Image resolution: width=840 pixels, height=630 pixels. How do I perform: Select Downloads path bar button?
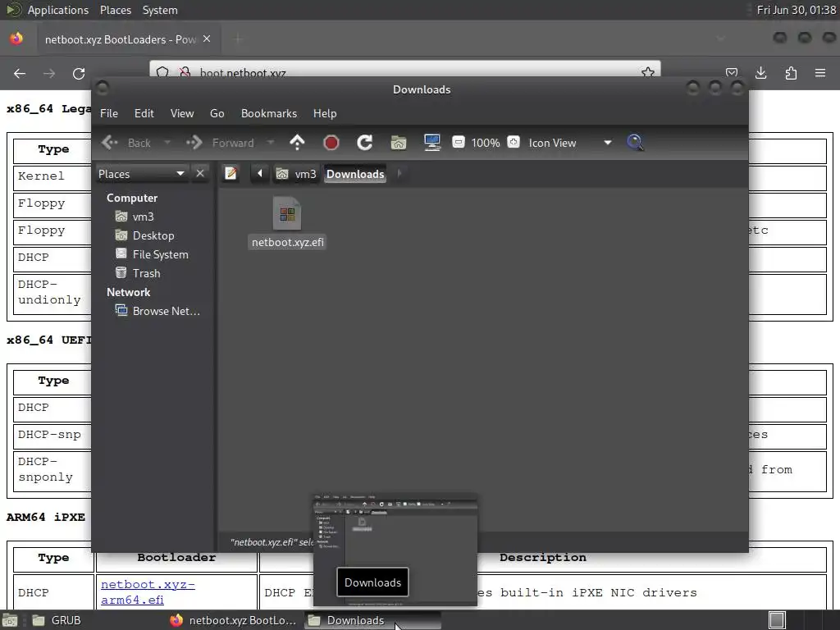click(355, 174)
